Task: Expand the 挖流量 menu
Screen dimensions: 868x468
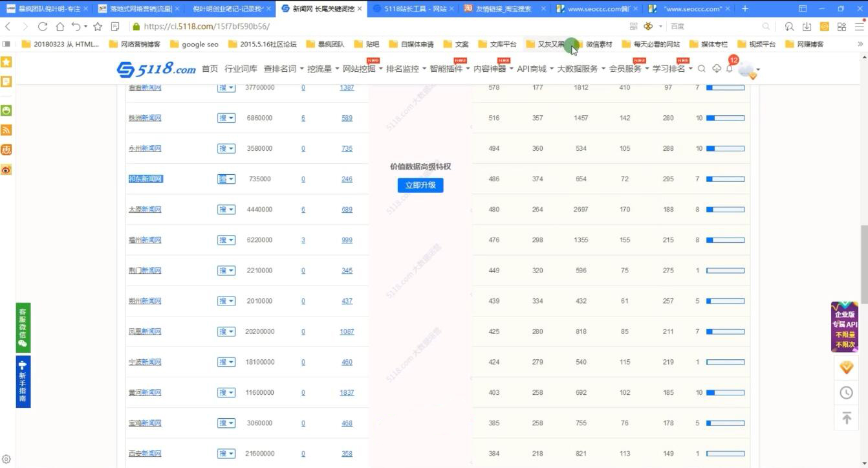Action: click(323, 69)
